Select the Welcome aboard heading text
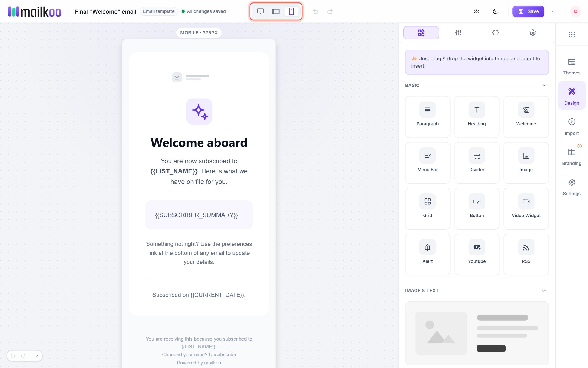The height and width of the screenshot is (368, 588). 199,143
